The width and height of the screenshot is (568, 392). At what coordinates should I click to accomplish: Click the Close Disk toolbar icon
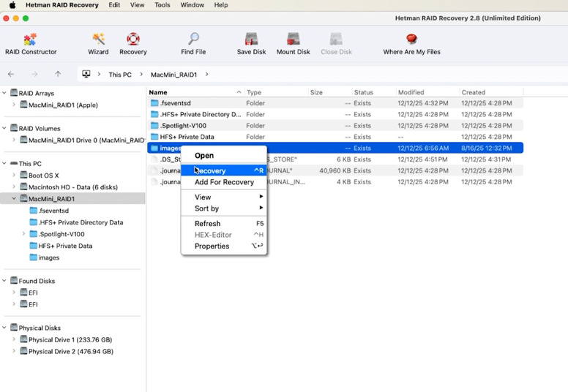(336, 39)
